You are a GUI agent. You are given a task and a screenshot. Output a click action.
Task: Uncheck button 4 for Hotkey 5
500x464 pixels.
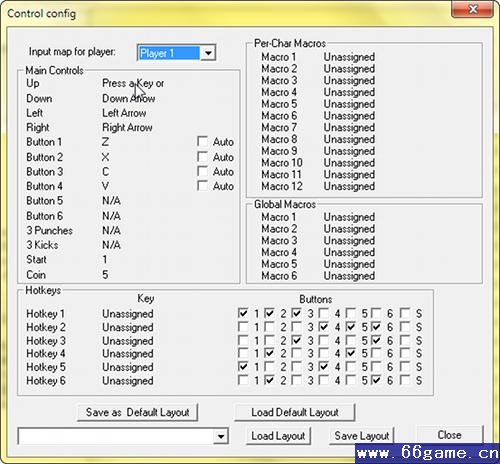pyautogui.click(x=323, y=366)
